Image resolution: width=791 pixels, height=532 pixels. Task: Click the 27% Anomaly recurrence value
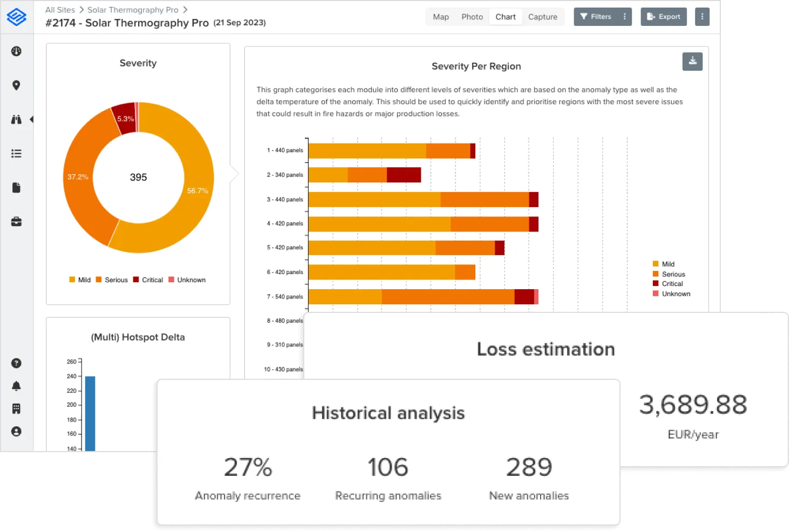point(248,467)
